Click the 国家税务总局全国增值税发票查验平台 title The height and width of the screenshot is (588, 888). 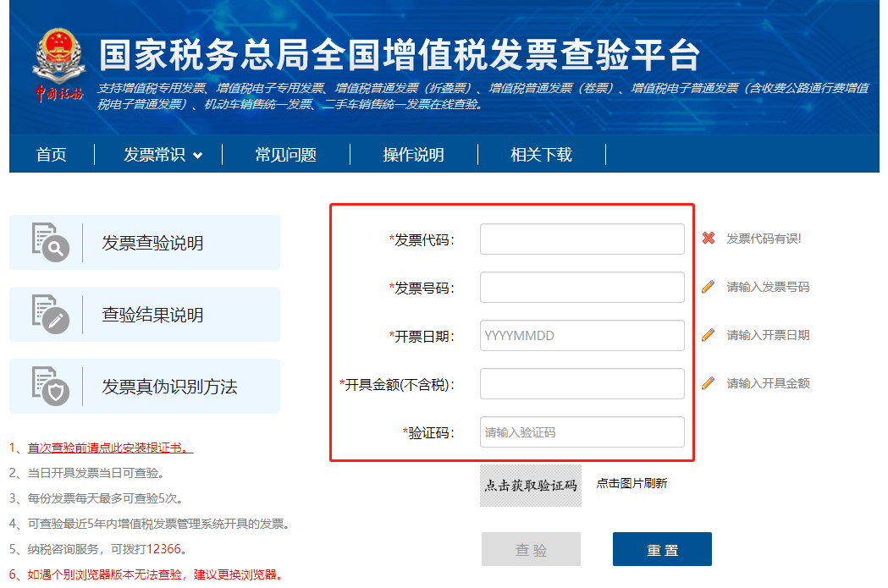pos(400,55)
